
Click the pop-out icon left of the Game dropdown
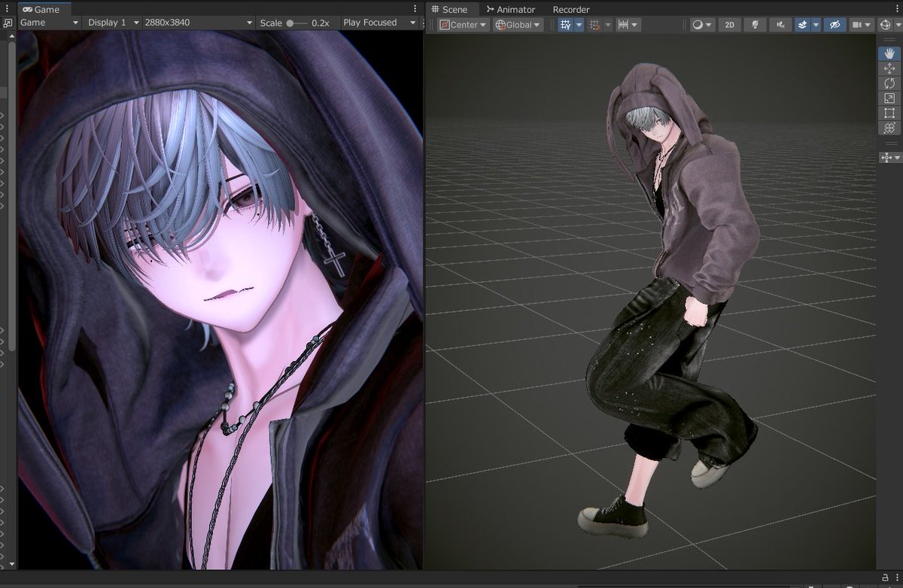point(8,23)
